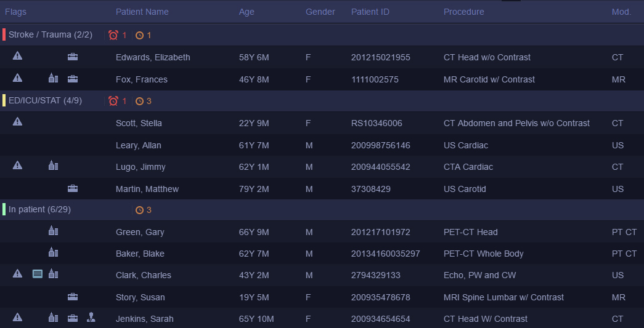Click procedure PET-CT Whole Body
Image resolution: width=644 pixels, height=328 pixels.
pos(483,254)
